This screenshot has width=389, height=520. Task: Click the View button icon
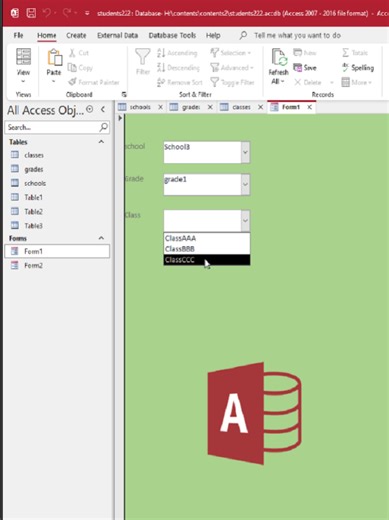23,56
